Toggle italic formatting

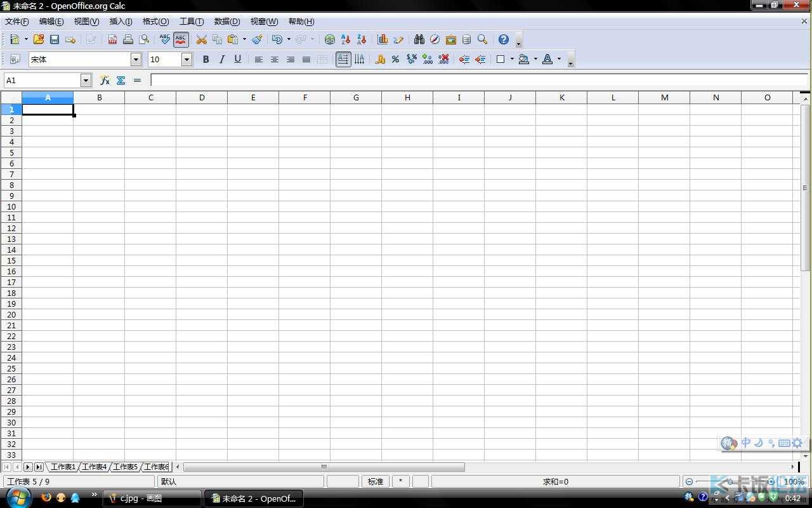tap(221, 59)
